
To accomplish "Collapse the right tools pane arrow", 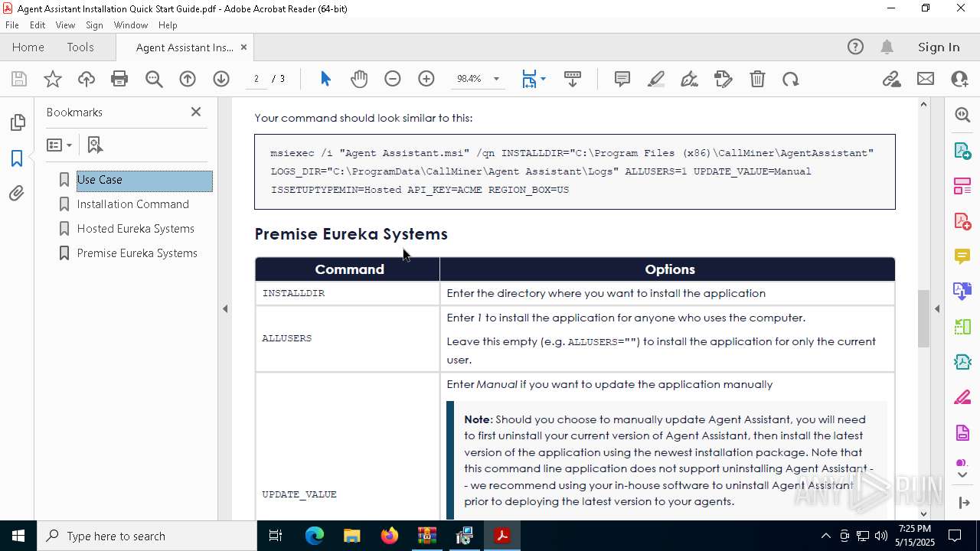I will tap(937, 309).
